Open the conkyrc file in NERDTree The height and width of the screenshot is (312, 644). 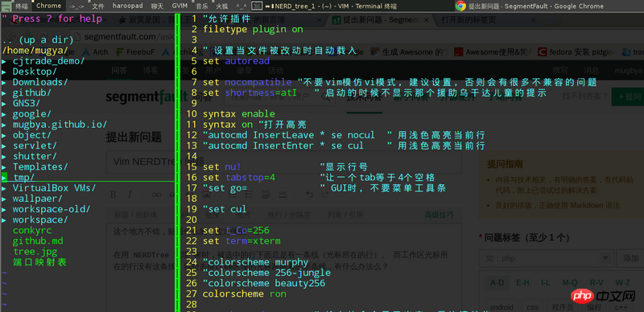32,230
